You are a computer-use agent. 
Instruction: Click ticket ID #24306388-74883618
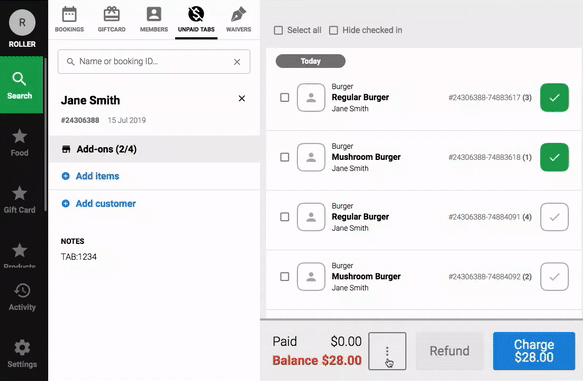pyautogui.click(x=484, y=157)
